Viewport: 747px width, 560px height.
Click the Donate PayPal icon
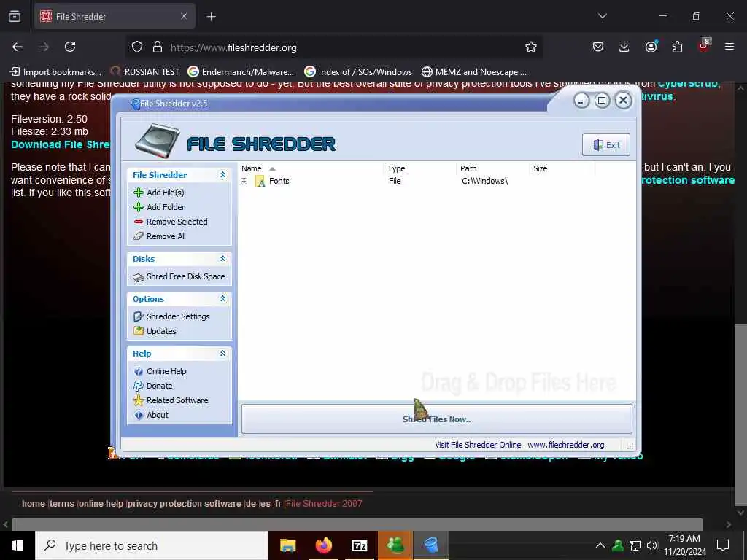pos(139,386)
